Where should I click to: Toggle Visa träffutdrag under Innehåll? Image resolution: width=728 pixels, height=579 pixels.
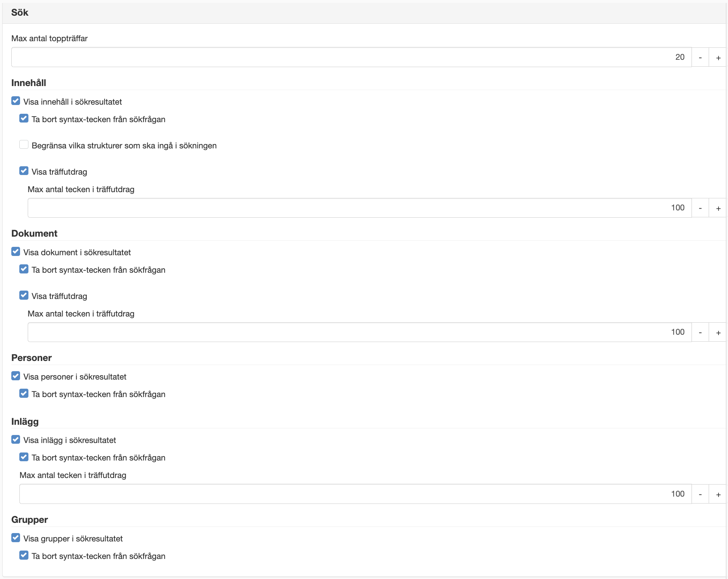[24, 171]
